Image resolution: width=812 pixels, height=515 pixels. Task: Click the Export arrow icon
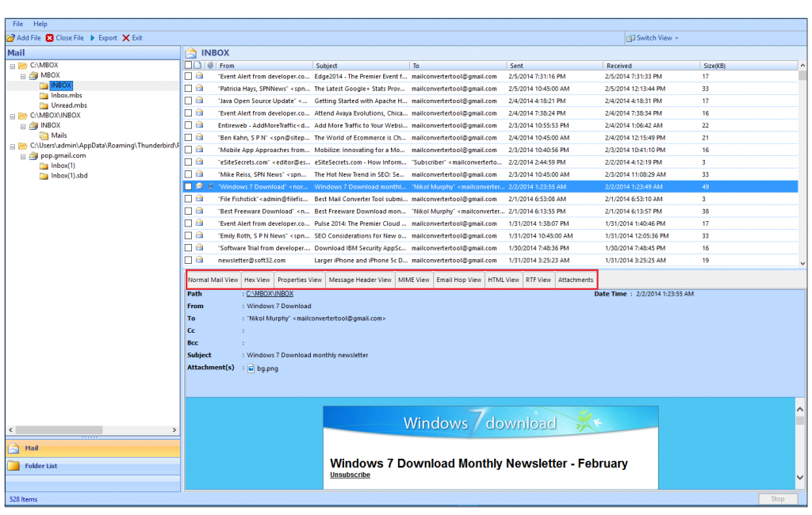pyautogui.click(x=93, y=38)
